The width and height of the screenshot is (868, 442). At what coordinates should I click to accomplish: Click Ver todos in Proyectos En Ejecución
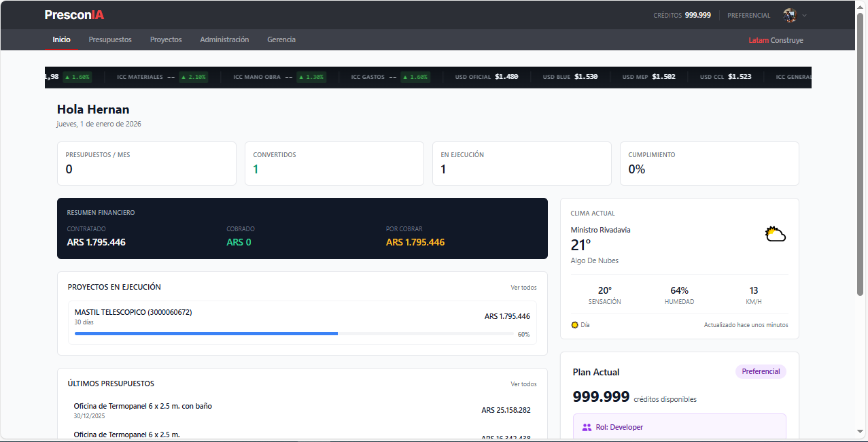pos(523,287)
